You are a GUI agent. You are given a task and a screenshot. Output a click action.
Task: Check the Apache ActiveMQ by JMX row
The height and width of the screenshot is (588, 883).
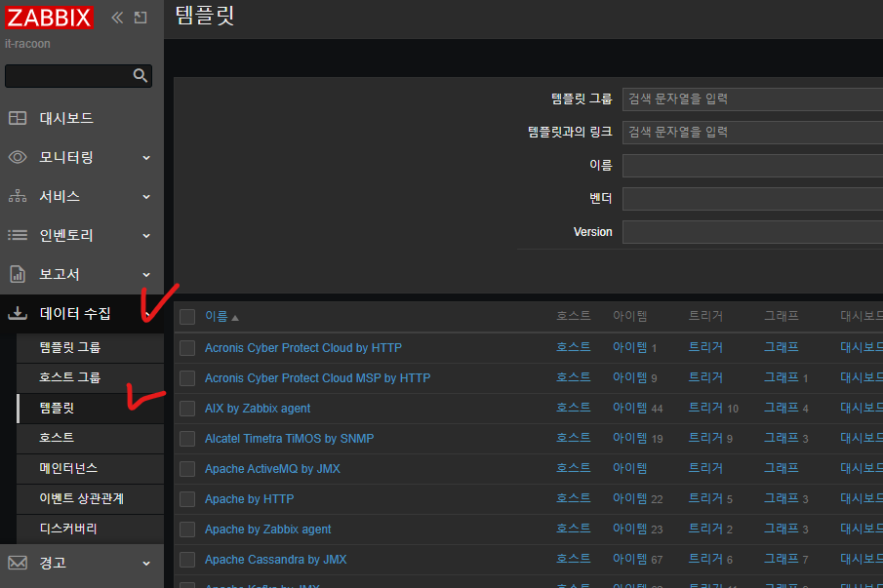(x=187, y=469)
